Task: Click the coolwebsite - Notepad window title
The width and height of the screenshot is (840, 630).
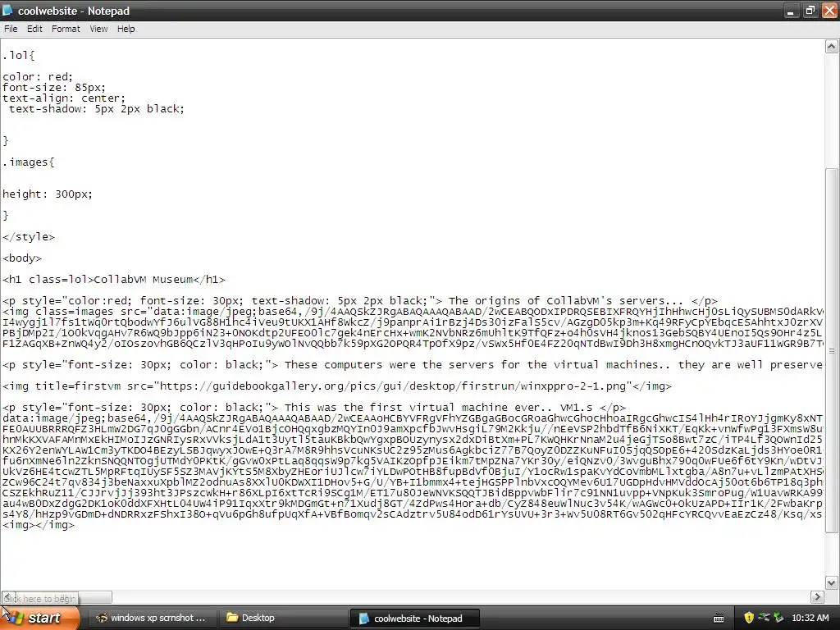Action: [x=73, y=11]
